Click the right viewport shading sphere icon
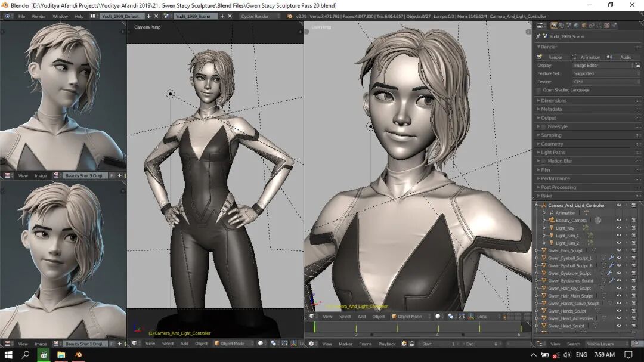The height and width of the screenshot is (362, 644). [x=438, y=317]
